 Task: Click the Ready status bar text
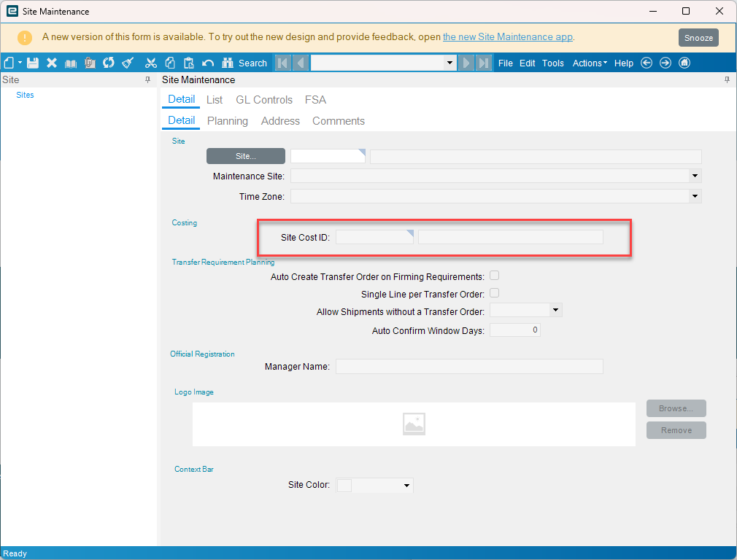click(15, 553)
